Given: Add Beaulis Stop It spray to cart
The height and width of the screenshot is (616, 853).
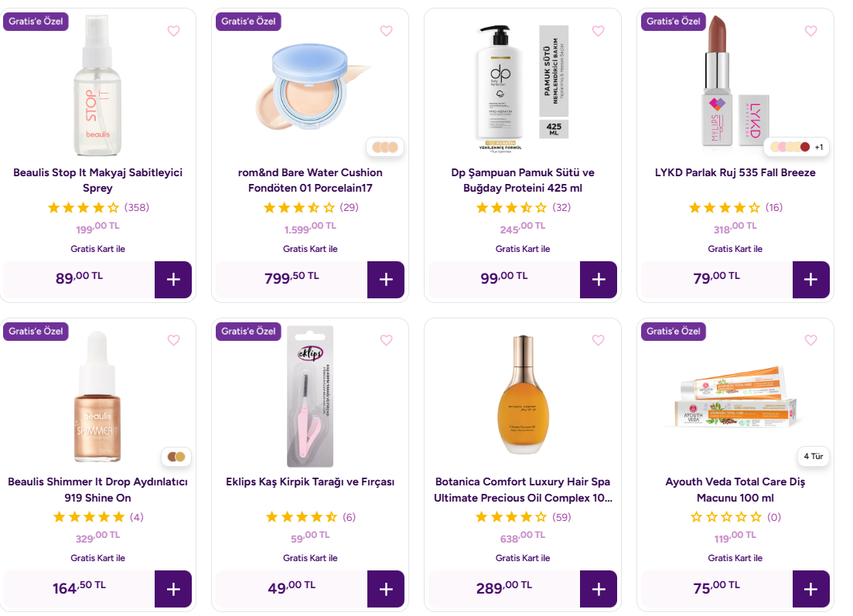Looking at the screenshot, I should pyautogui.click(x=173, y=280).
